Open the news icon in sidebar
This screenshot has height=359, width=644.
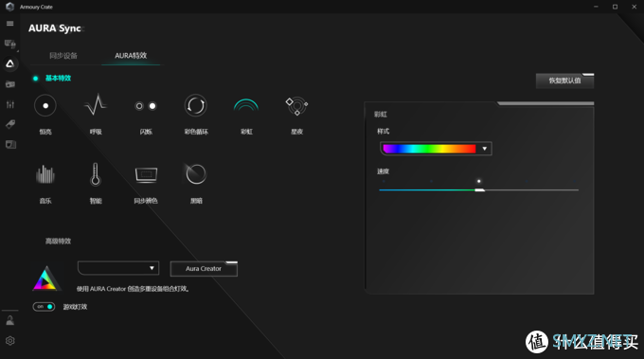(9, 144)
